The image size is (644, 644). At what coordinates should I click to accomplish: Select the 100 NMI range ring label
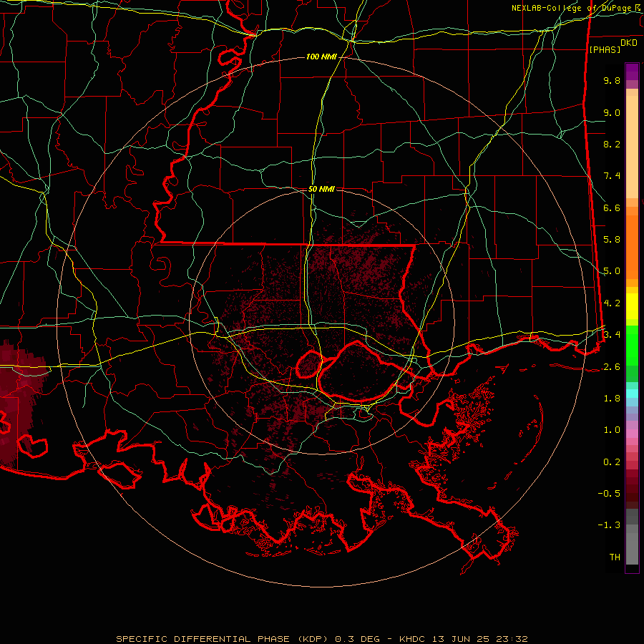(x=321, y=57)
